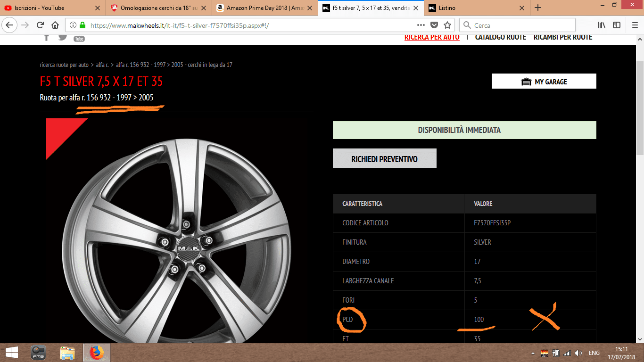Open the RICAMBI PER RUOTE menu

563,37
